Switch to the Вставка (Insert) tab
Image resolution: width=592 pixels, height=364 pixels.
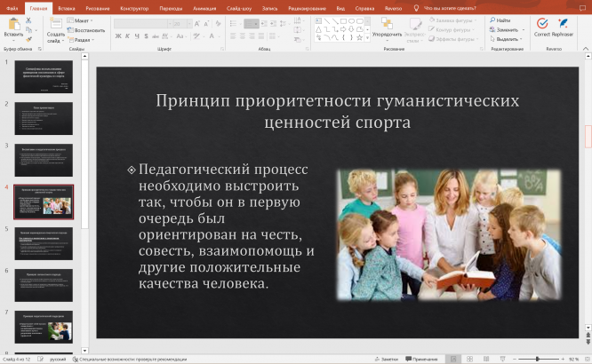pos(66,7)
